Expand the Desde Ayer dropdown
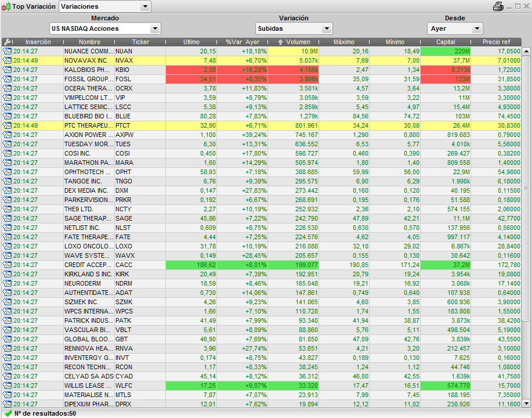 tap(455, 28)
